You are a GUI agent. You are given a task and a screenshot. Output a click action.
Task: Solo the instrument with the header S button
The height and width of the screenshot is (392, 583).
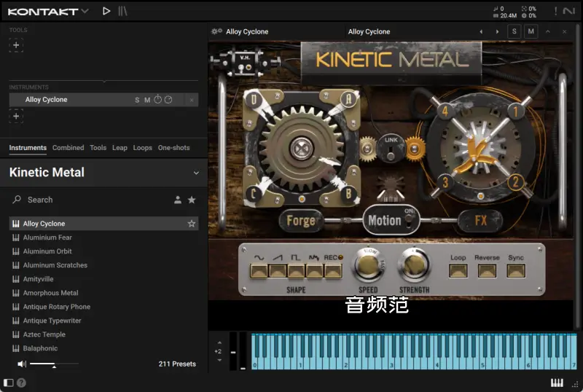click(514, 31)
